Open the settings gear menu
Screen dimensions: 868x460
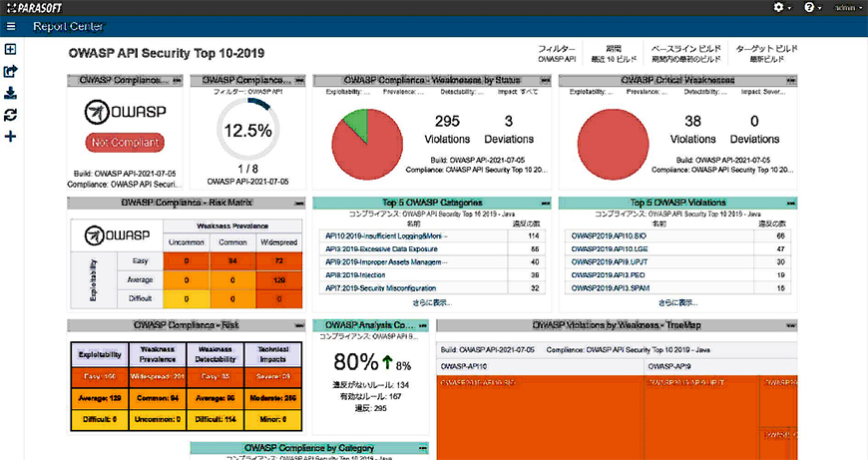781,7
